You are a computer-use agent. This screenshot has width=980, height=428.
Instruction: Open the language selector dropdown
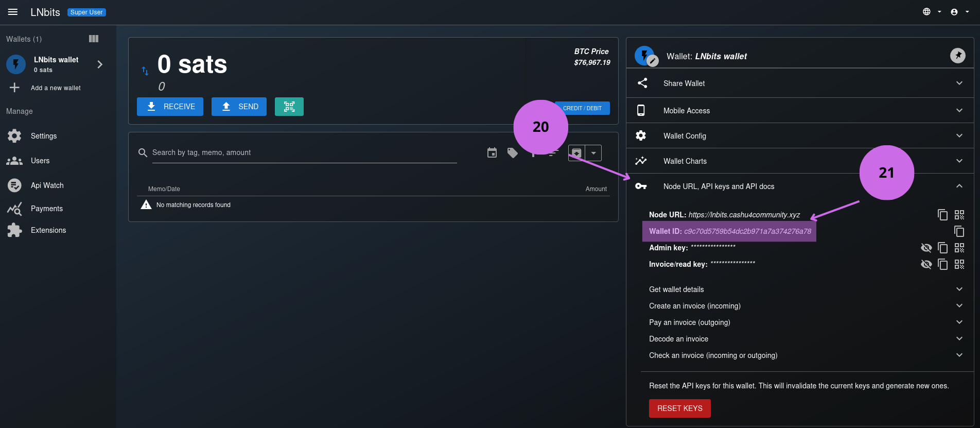(931, 12)
